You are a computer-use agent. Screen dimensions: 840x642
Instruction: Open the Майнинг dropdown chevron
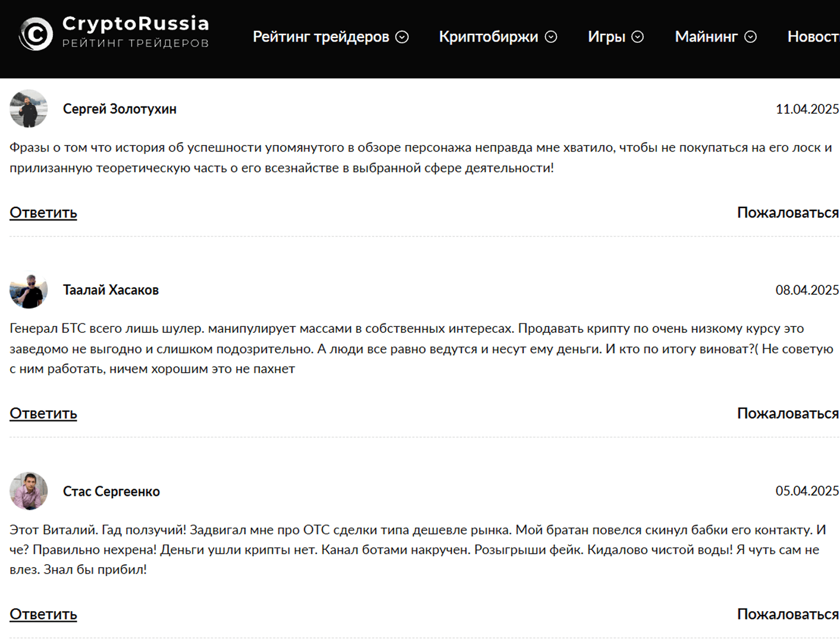pos(751,37)
